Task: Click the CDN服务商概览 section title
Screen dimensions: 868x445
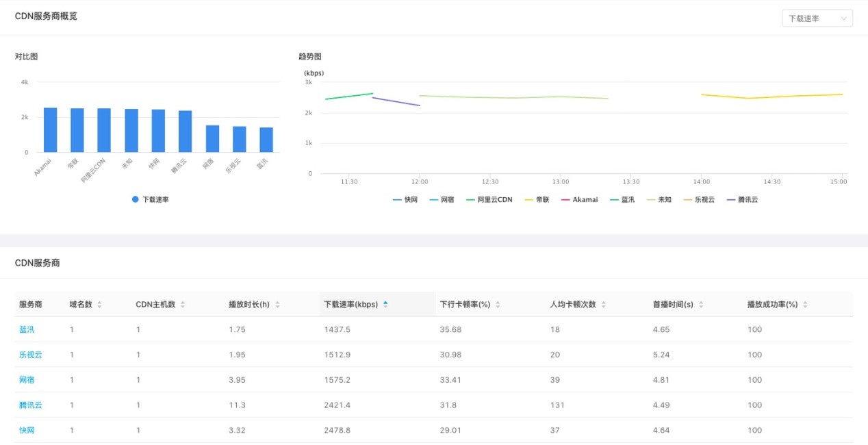Action: 46,16
